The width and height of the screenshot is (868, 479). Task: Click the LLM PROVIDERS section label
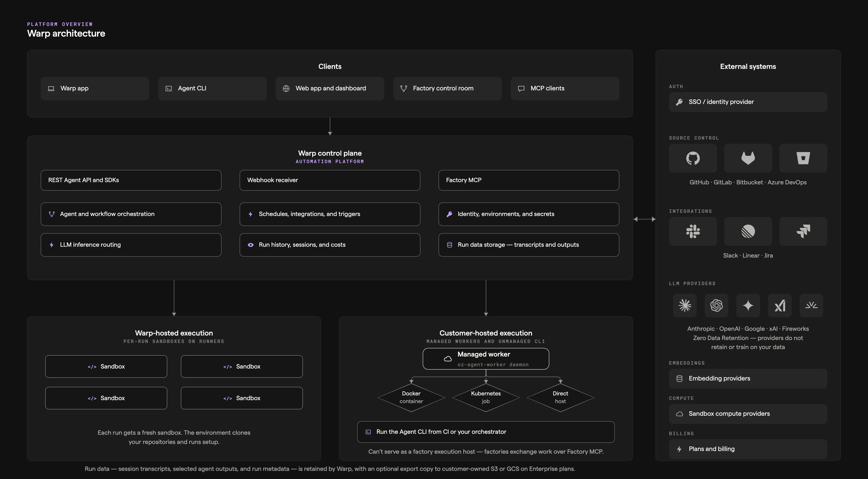coord(692,284)
